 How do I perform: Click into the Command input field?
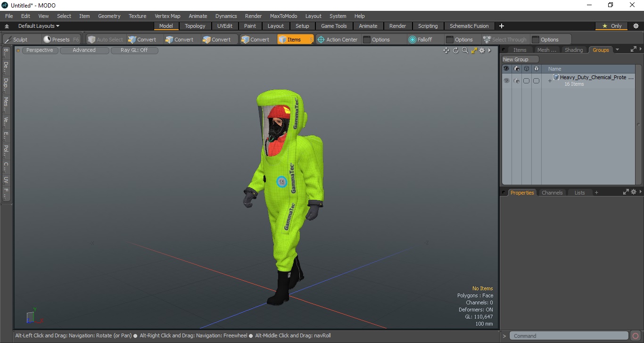click(569, 336)
